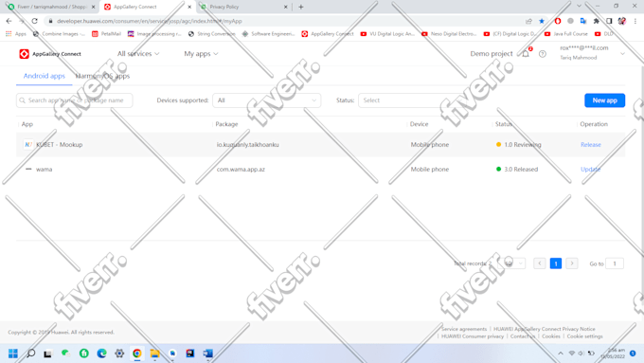
Task: Click Update for wama app
Action: [x=590, y=170]
